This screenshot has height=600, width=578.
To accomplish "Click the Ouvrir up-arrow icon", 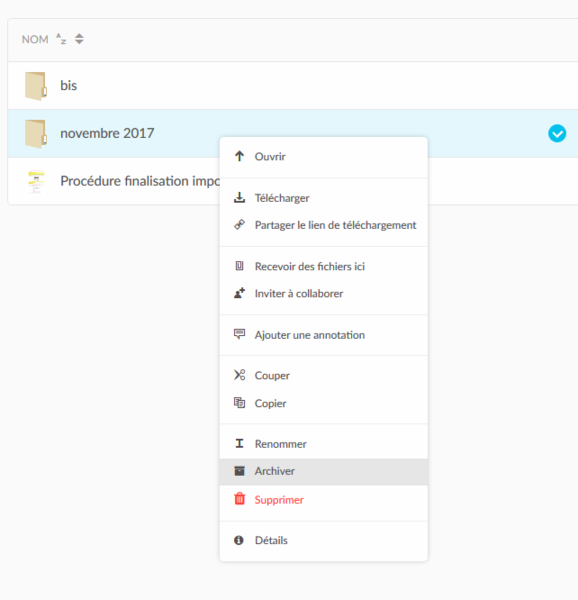I will tap(239, 156).
